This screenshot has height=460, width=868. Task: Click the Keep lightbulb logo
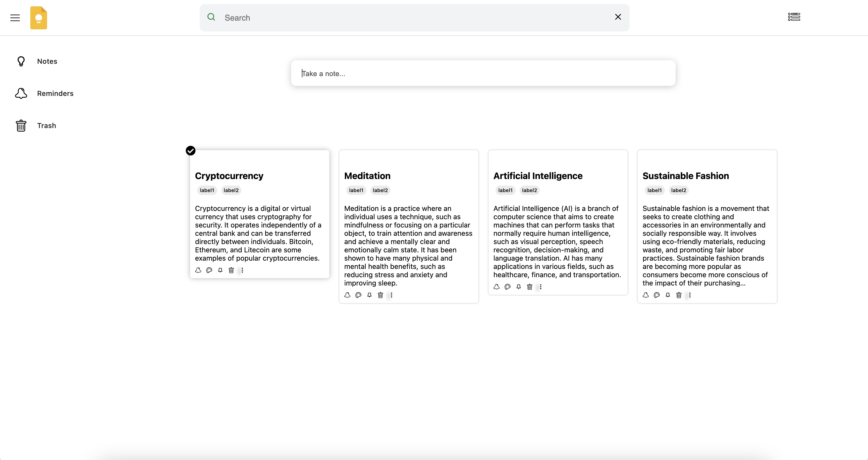[39, 18]
